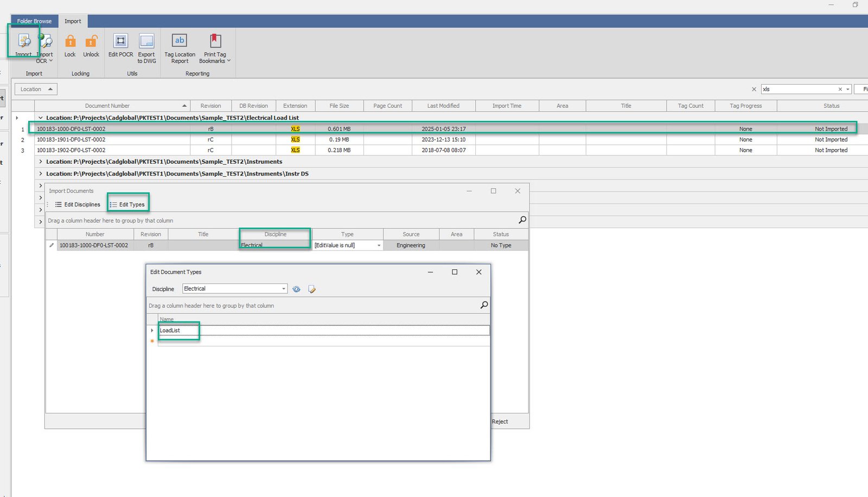
Task: Click the Import documents icon
Action: [24, 42]
